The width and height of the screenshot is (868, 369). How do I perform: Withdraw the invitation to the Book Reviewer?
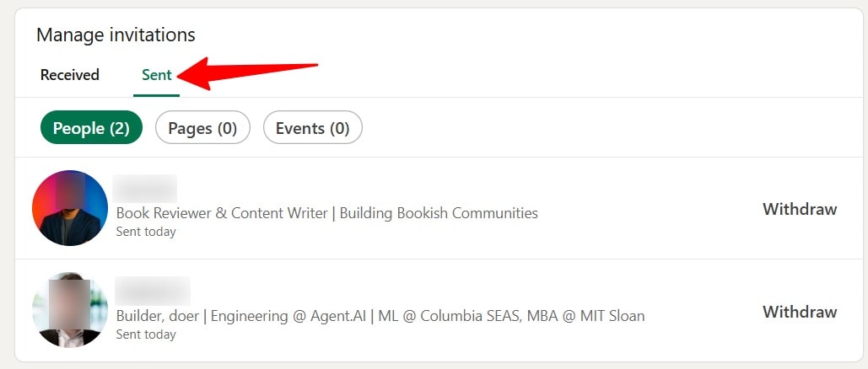pyautogui.click(x=800, y=209)
